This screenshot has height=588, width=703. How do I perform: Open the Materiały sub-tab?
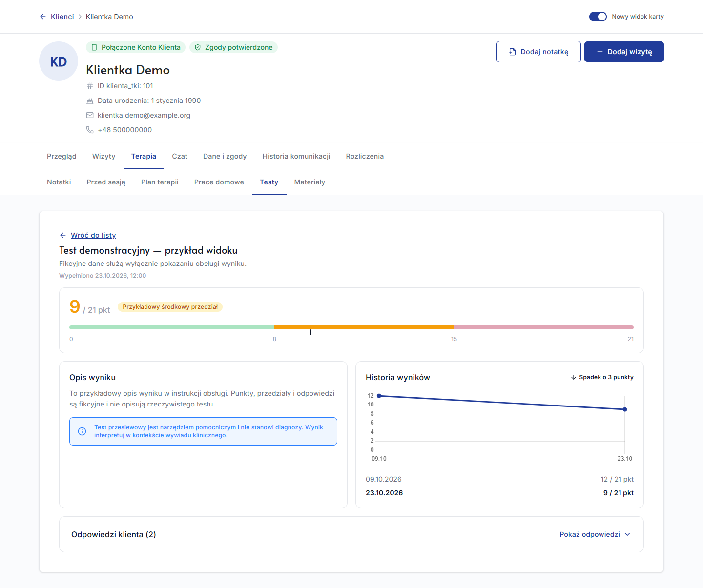point(310,182)
